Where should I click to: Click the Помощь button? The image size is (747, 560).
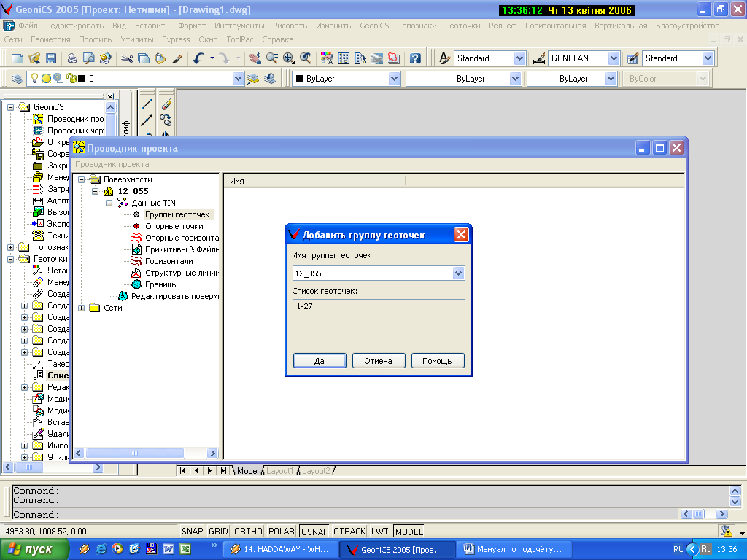click(438, 361)
